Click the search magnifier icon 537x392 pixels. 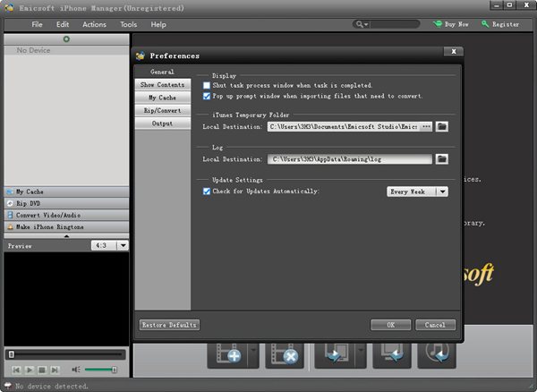click(359, 24)
